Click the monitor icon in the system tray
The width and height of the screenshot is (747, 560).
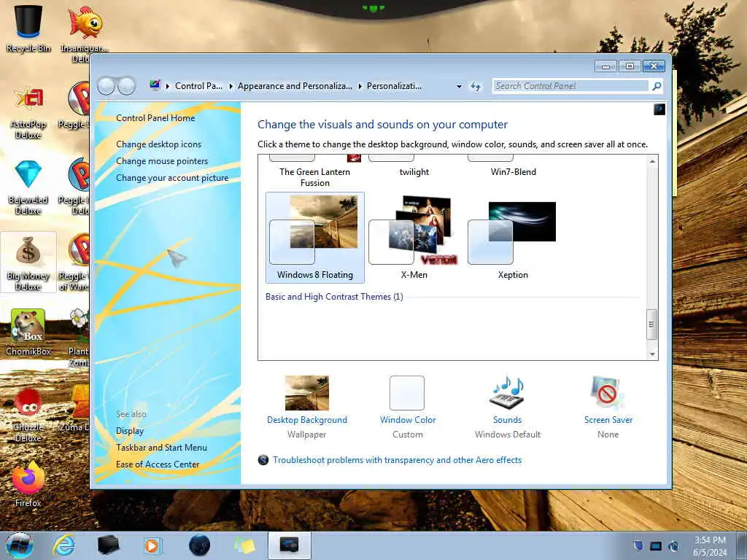[x=656, y=546]
